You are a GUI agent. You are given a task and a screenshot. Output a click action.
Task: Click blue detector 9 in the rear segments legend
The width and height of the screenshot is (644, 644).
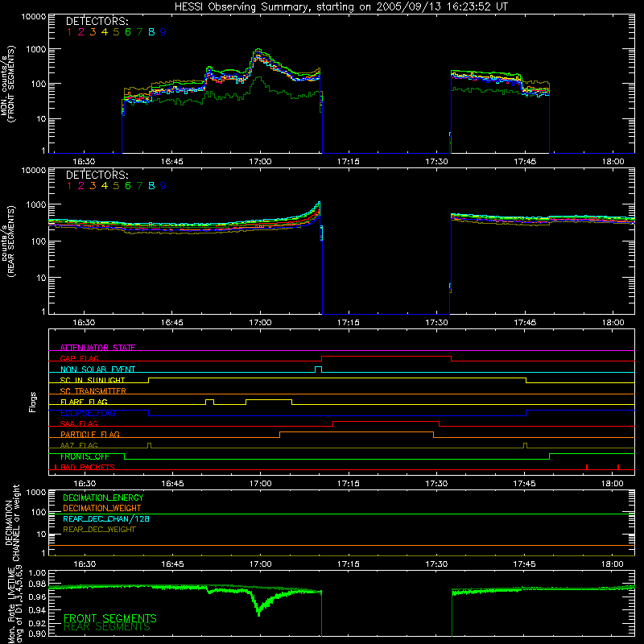click(163, 186)
